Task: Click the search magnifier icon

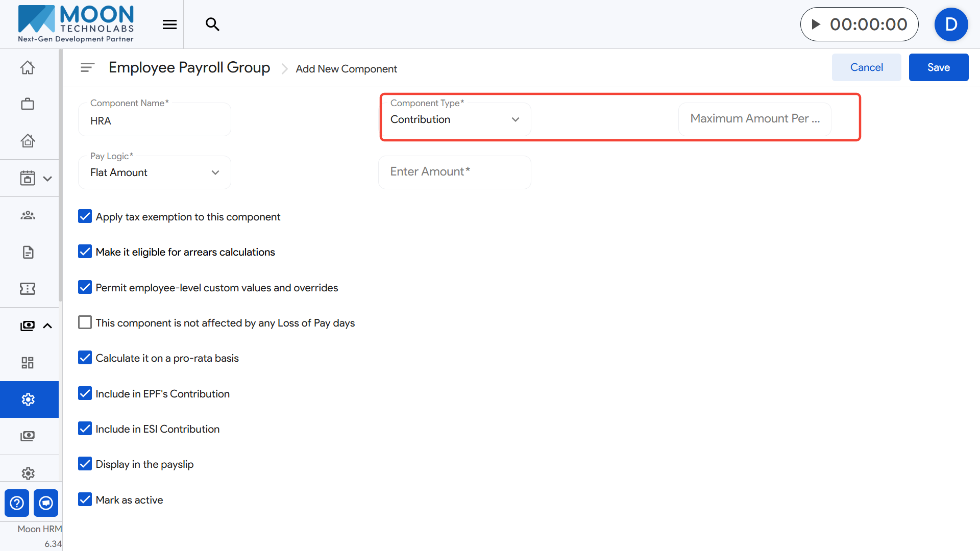Action: [212, 24]
